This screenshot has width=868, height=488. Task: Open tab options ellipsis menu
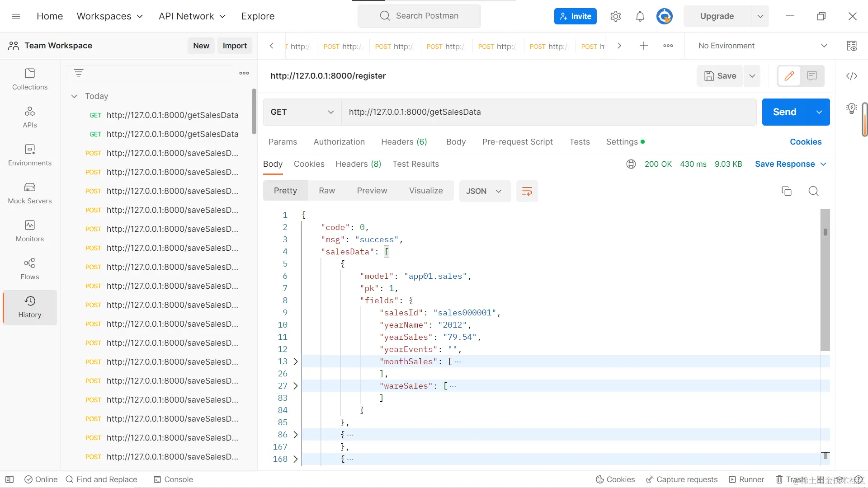(668, 46)
